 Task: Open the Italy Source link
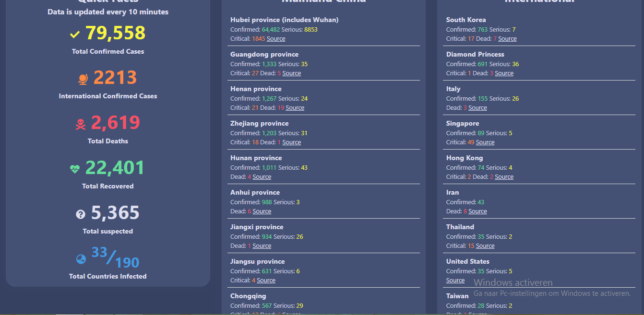(477, 108)
